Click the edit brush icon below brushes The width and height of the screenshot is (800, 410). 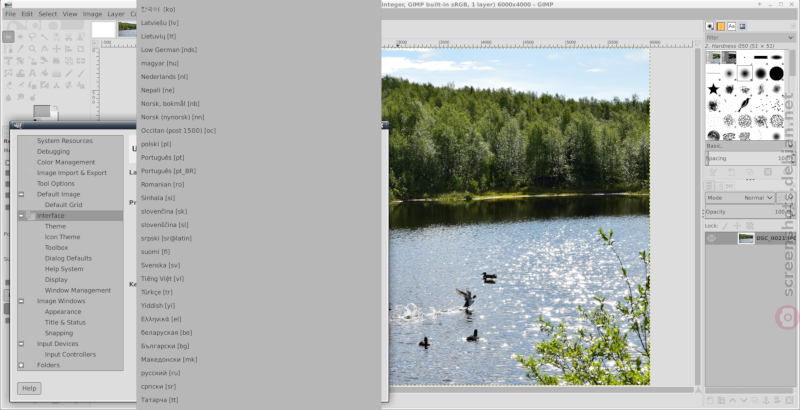713,172
